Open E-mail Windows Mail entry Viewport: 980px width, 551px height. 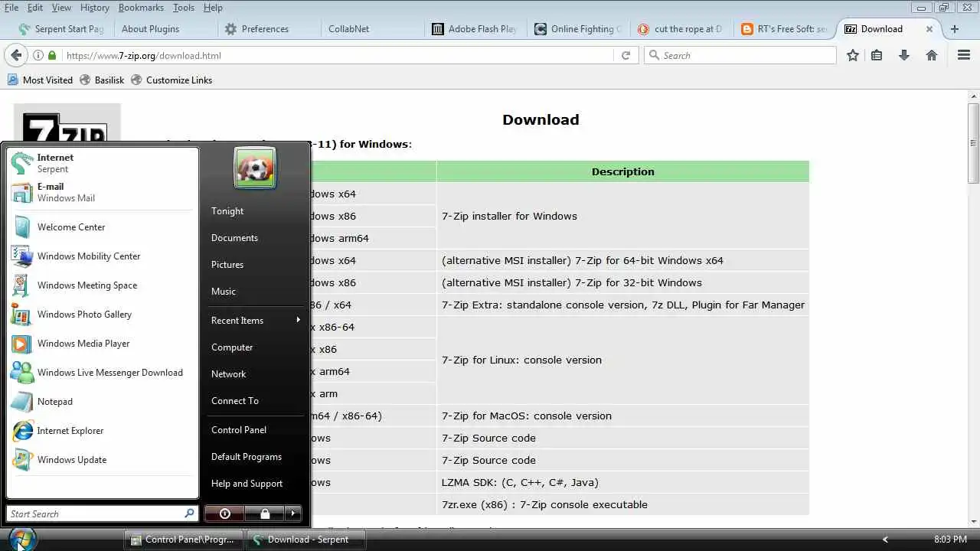pos(103,192)
